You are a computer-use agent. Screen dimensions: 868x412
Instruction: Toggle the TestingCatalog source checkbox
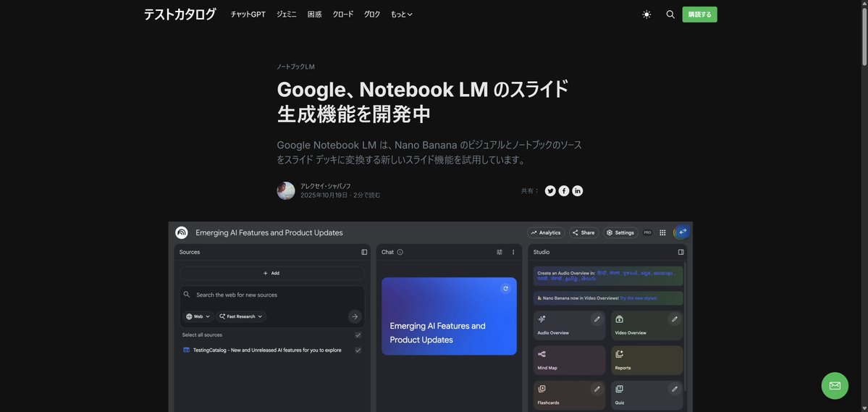358,350
